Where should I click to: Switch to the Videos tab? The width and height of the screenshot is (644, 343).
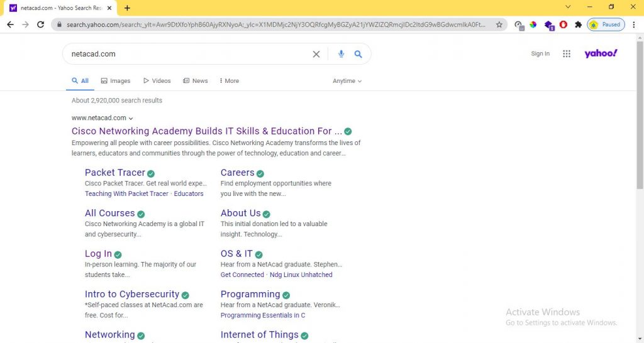157,81
